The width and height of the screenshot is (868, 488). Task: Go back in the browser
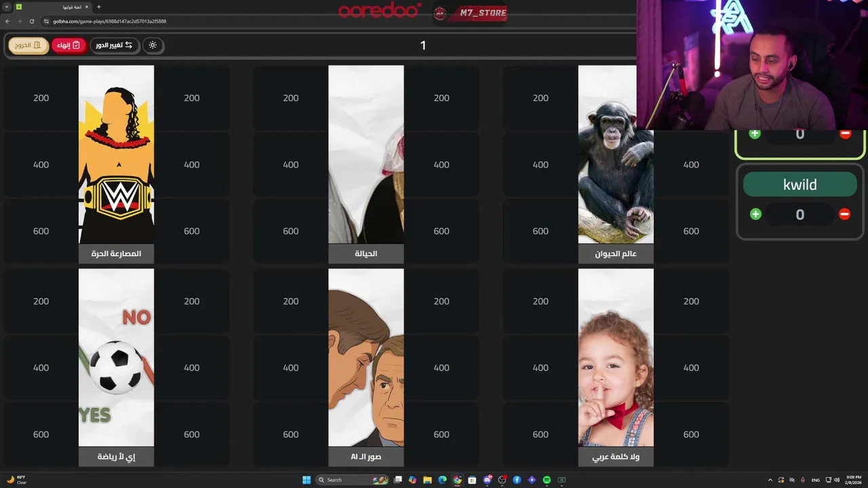[7, 21]
